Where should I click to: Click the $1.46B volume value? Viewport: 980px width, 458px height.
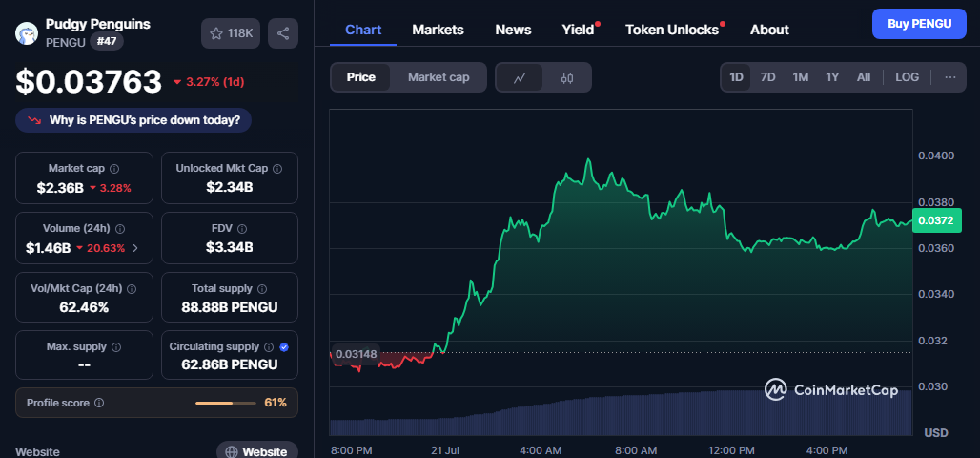tap(48, 248)
